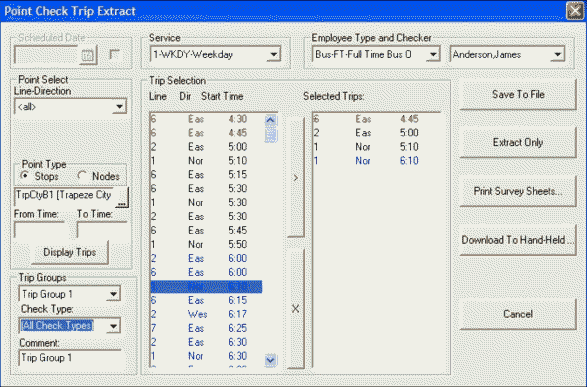Click the Scheduled Date input field
The width and height of the screenshot is (587, 387).
pyautogui.click(x=46, y=55)
